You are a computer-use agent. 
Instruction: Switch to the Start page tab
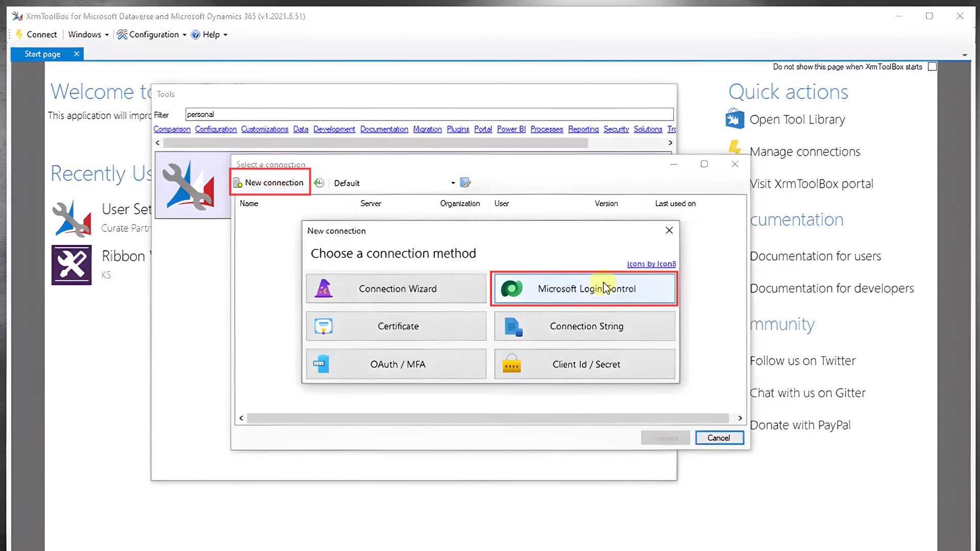click(x=42, y=54)
